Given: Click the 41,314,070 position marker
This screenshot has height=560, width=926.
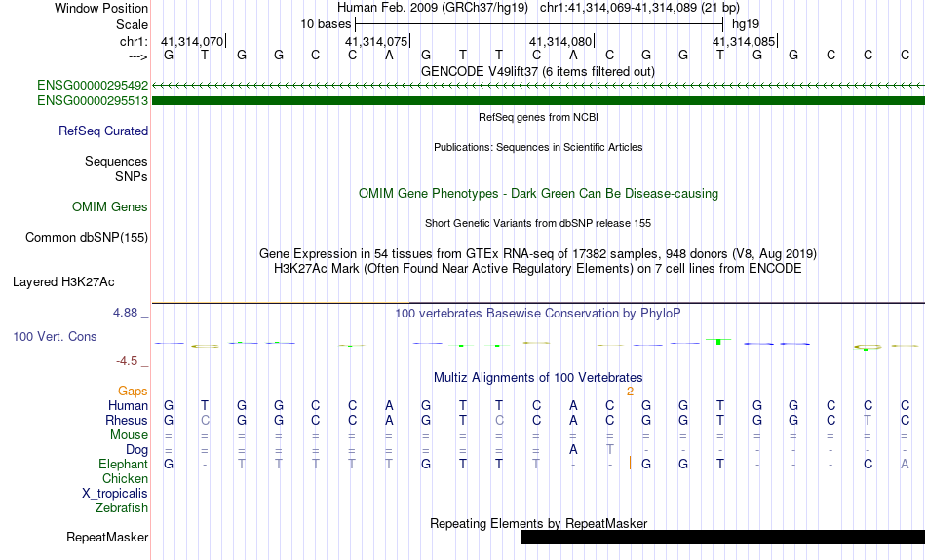Looking at the screenshot, I should point(193,41).
